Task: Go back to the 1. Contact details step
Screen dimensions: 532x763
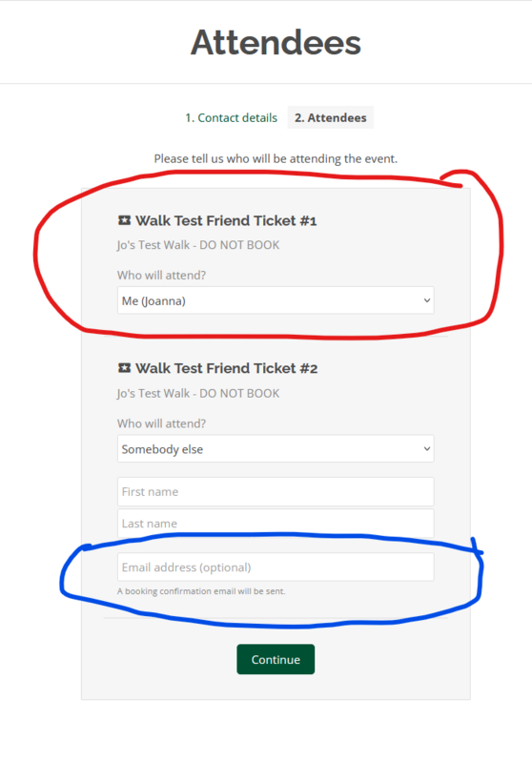Action: pyautogui.click(x=231, y=117)
